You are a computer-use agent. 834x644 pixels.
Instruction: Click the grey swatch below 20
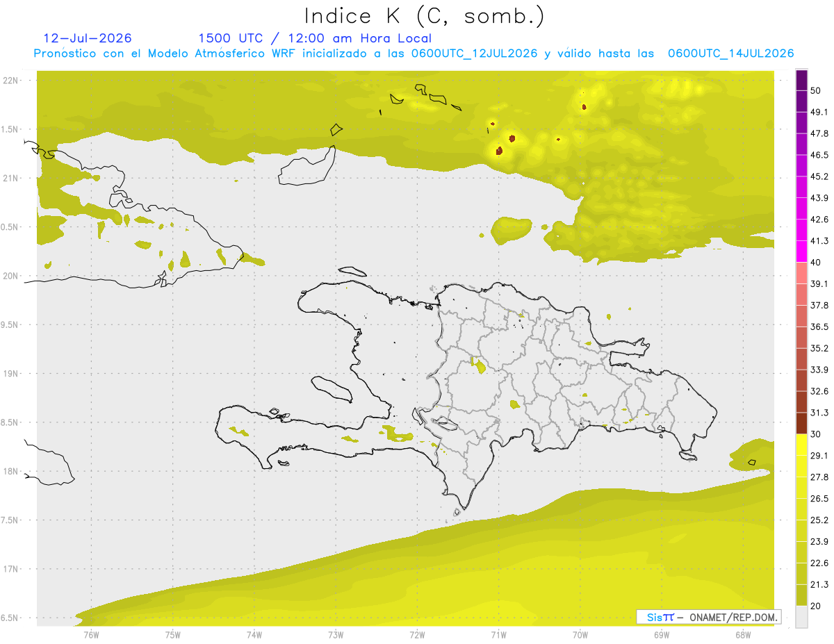coord(801,617)
